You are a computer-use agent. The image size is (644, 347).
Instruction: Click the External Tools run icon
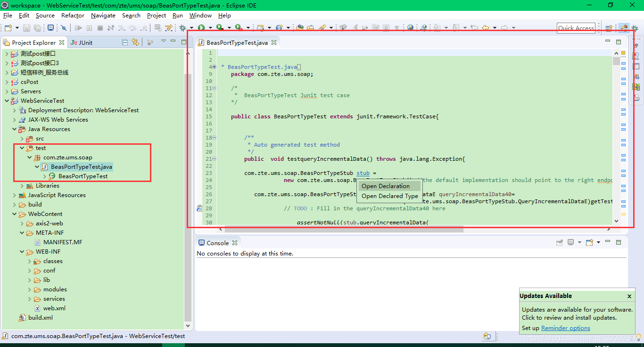[x=239, y=28]
